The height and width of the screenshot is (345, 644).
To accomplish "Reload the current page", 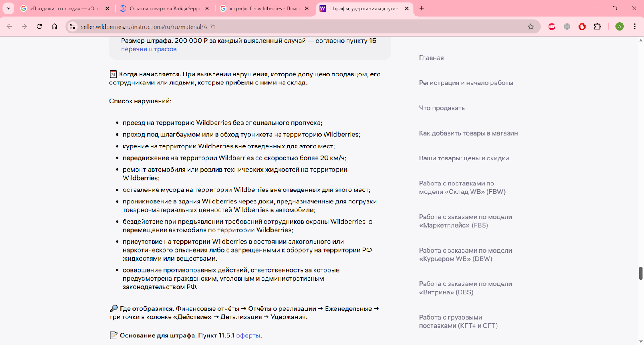I will click(39, 27).
